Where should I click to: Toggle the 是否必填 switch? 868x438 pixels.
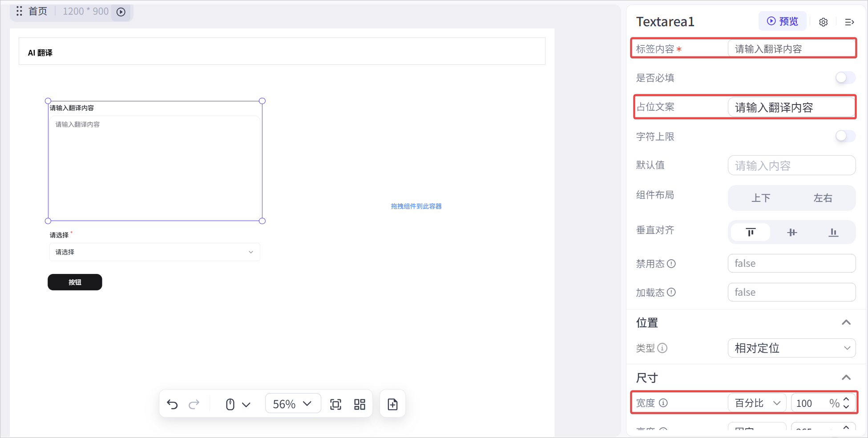coord(845,78)
